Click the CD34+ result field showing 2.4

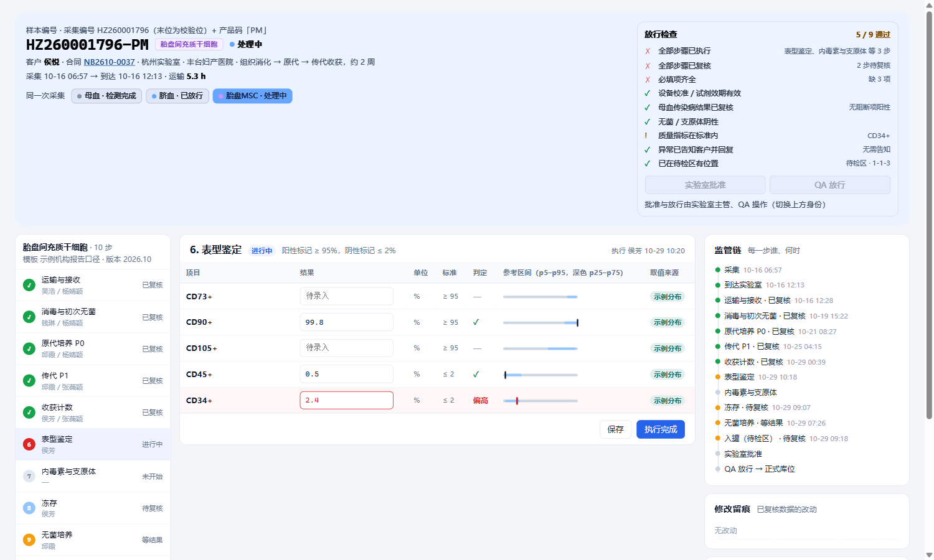tap(346, 400)
